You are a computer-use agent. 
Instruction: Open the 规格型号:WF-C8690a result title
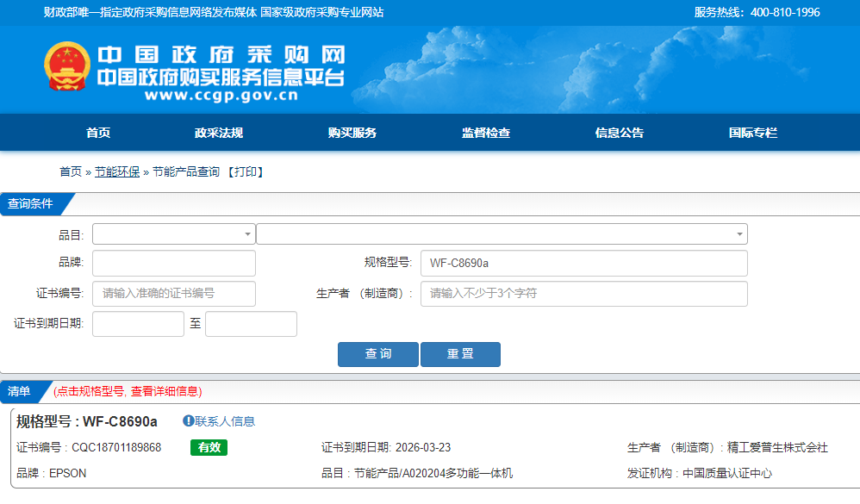coord(87,421)
